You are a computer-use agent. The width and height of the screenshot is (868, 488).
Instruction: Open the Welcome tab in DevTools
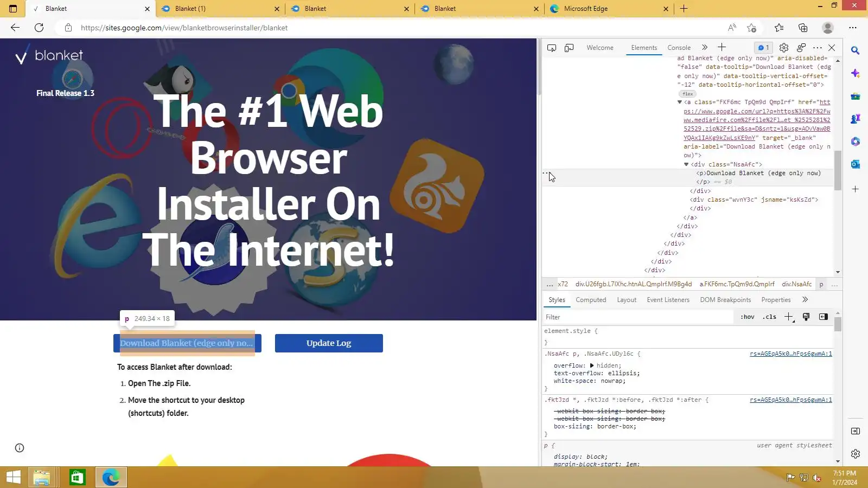(600, 48)
